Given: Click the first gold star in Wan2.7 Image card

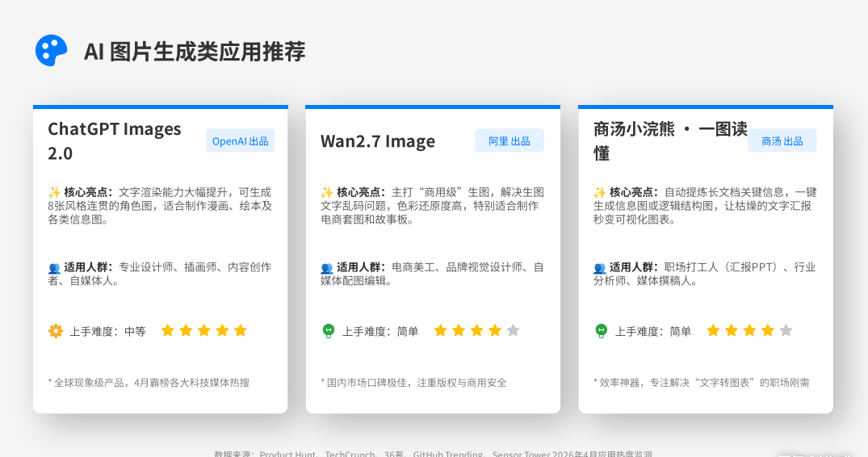Looking at the screenshot, I should click(441, 330).
